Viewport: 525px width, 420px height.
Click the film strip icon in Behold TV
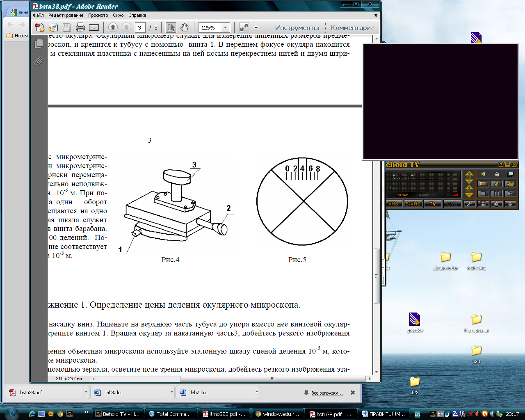pos(483,204)
